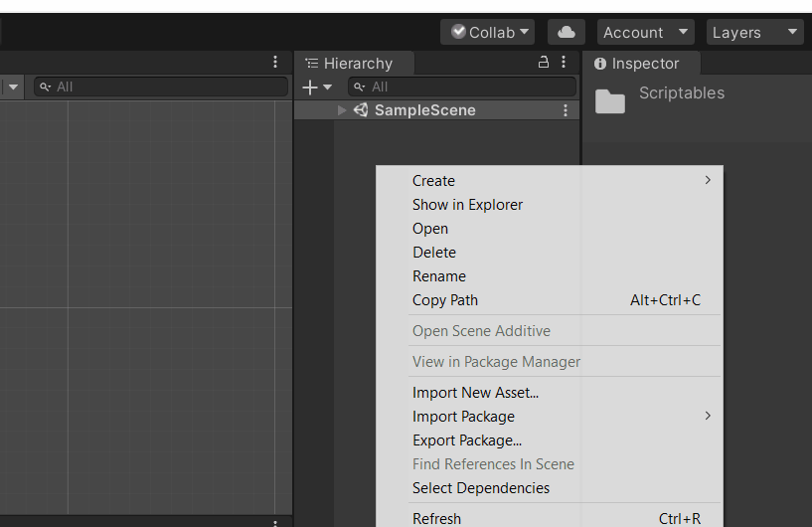Toggle the Hierarchy panel lock icon

coord(544,63)
